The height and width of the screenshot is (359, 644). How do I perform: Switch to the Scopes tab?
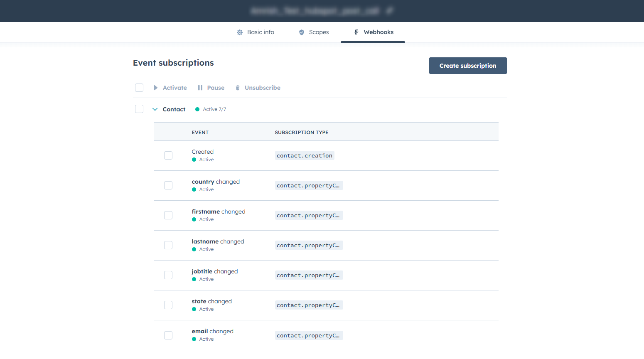coord(319,32)
